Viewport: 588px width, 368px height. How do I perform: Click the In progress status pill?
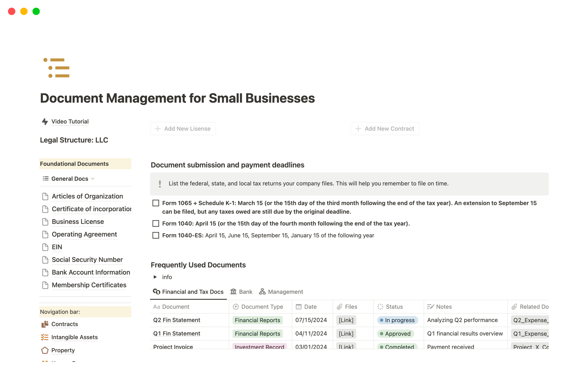398,320
